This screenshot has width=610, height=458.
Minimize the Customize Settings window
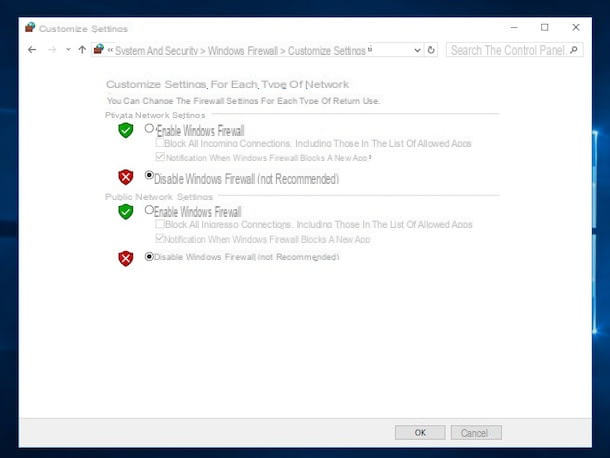[514, 28]
